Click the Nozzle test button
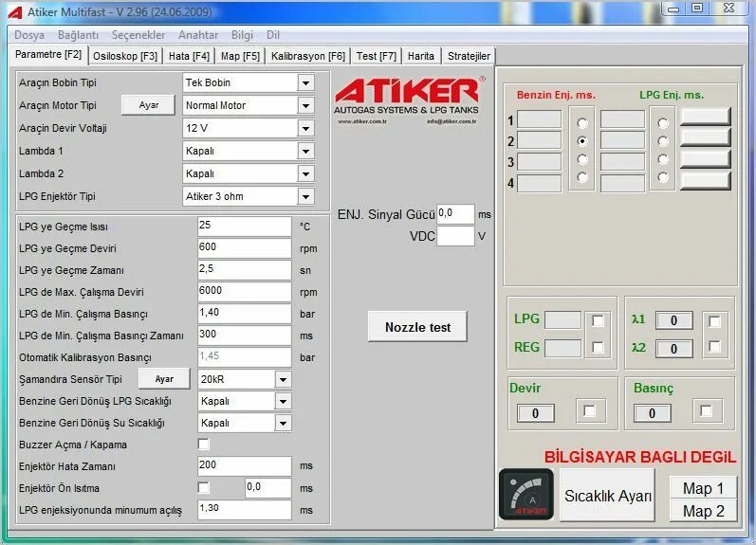The width and height of the screenshot is (756, 545). [417, 327]
